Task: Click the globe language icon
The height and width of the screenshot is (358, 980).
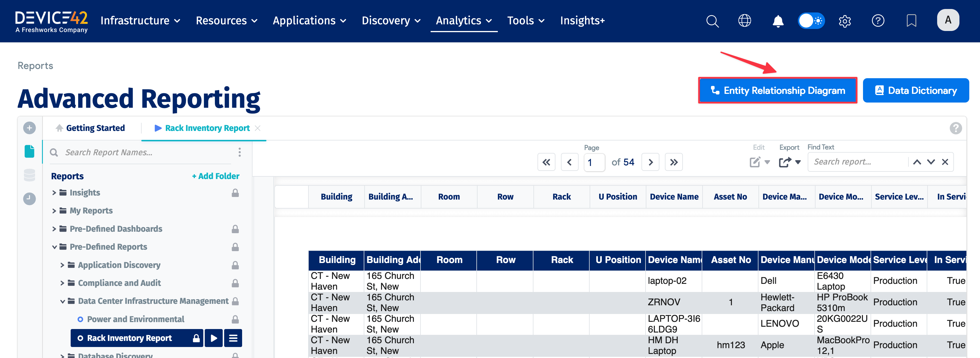Action: click(745, 21)
